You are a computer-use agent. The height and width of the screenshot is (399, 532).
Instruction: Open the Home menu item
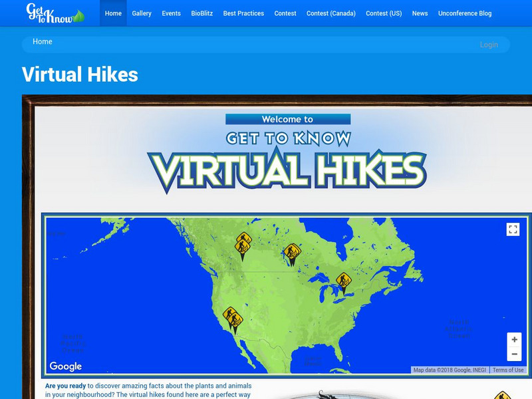click(x=113, y=13)
